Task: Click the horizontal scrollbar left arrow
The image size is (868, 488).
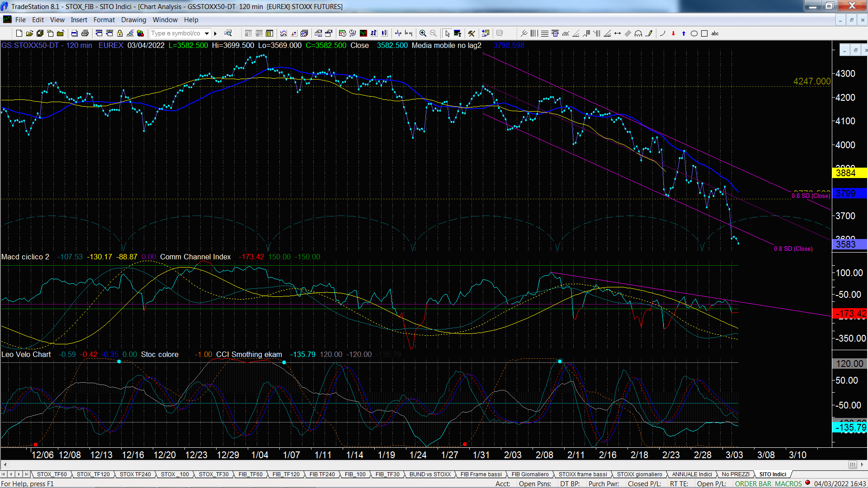Action: [5, 465]
